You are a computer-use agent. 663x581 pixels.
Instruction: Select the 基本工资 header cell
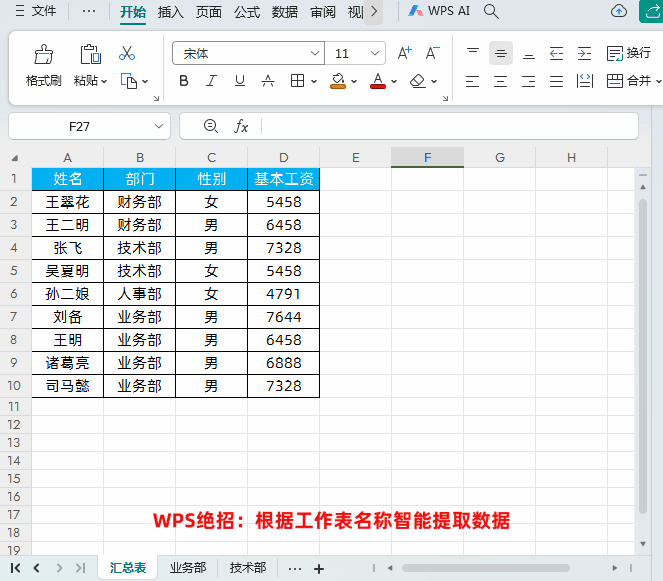coord(284,179)
